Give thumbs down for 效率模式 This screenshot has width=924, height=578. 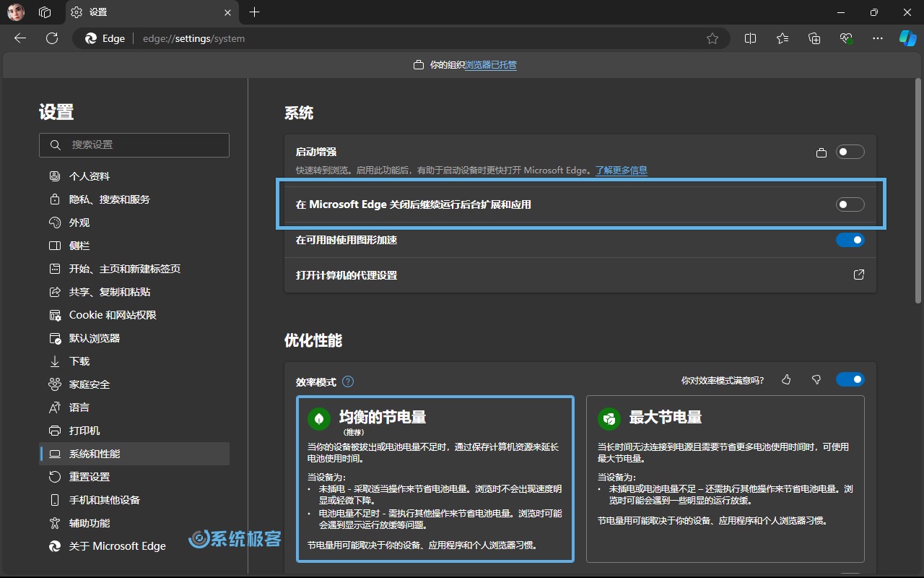click(816, 379)
